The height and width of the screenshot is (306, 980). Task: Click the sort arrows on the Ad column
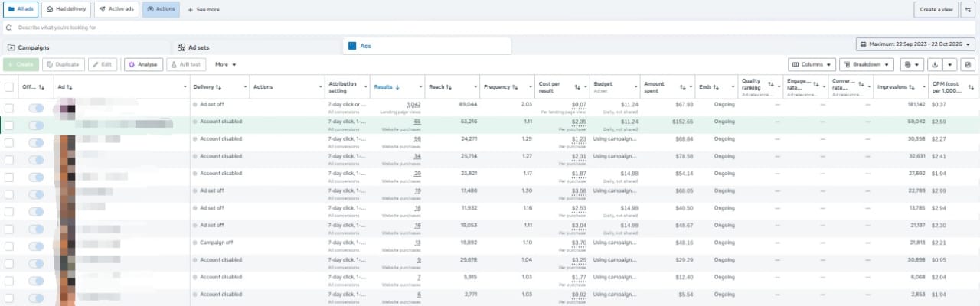coord(70,87)
